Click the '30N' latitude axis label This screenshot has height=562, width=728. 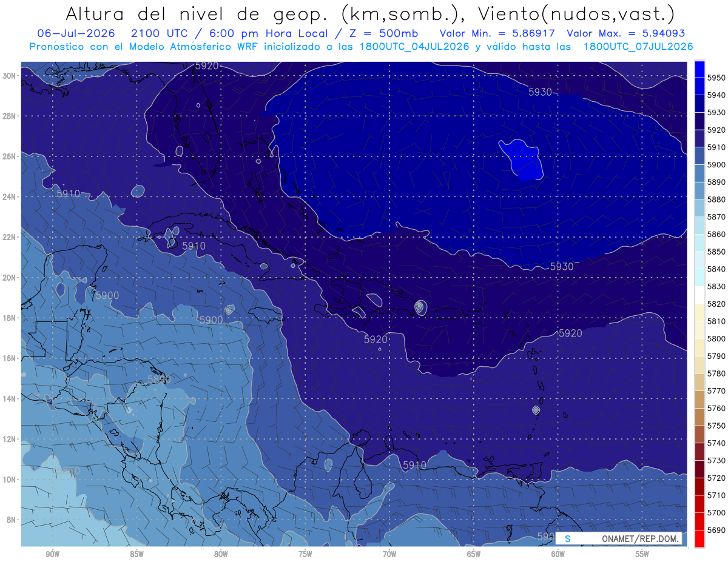(9, 76)
